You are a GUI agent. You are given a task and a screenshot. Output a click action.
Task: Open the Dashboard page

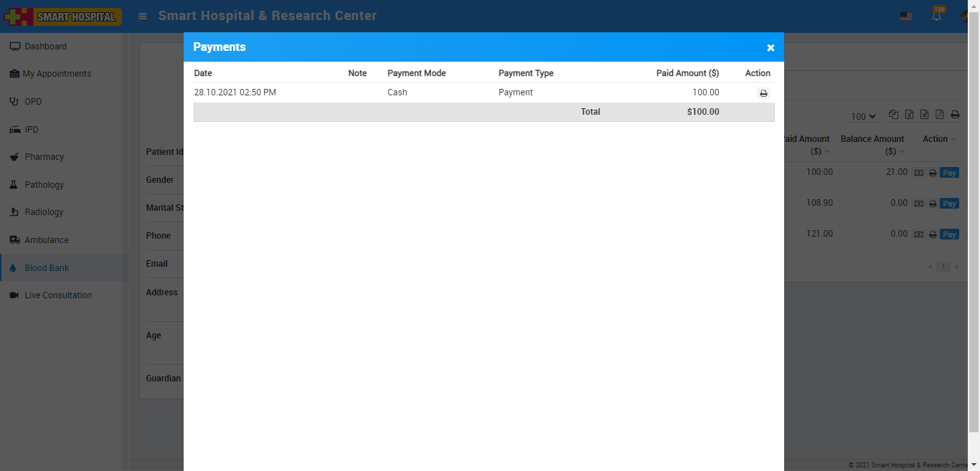(45, 47)
